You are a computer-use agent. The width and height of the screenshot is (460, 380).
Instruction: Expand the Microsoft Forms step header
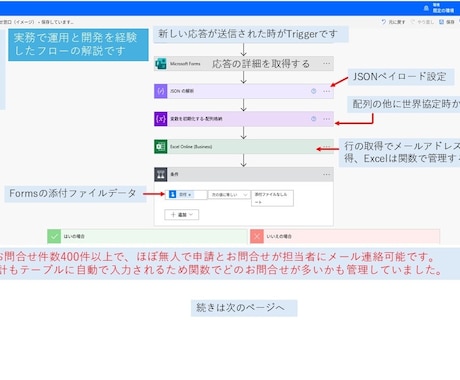[x=244, y=64]
